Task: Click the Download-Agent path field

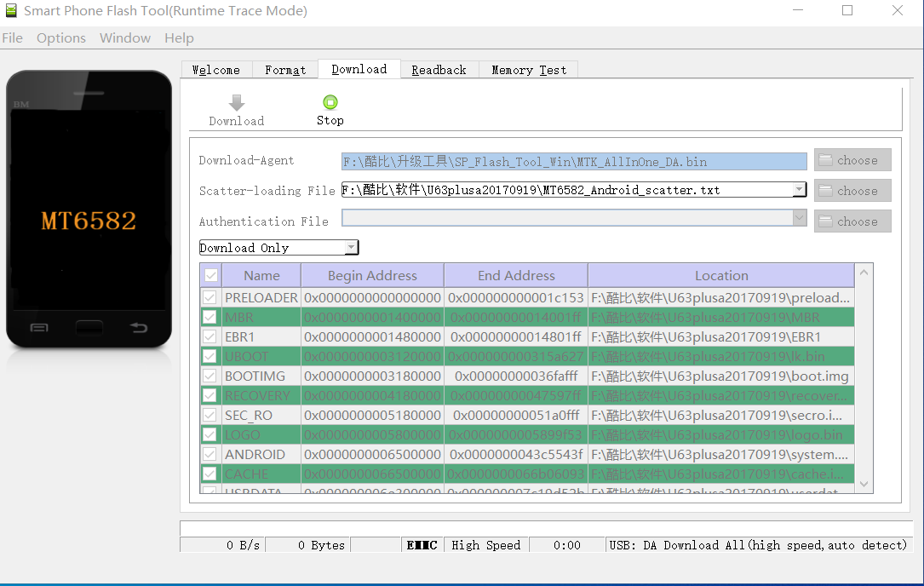Action: [x=574, y=161]
